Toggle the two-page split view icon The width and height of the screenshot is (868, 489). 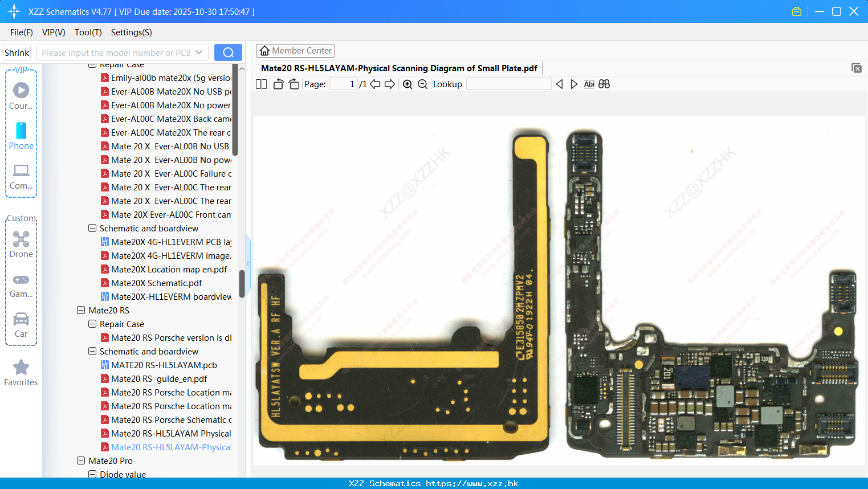(x=261, y=84)
